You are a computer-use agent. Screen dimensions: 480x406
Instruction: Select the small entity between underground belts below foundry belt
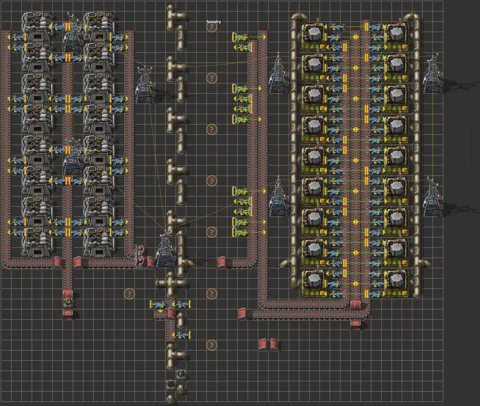point(68,303)
